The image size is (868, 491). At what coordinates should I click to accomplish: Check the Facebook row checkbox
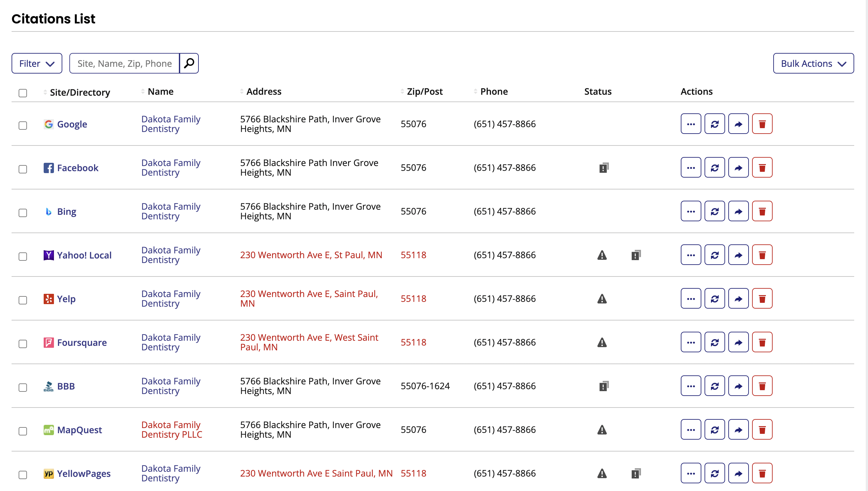(22, 169)
